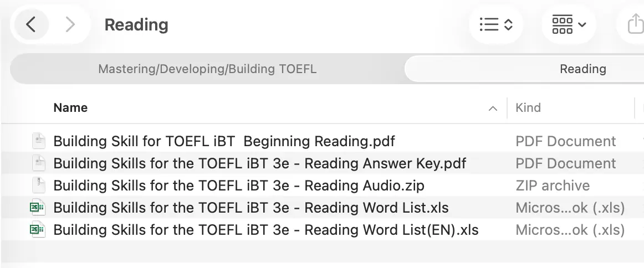Click the Reading window title
The height and width of the screenshot is (268, 644).
coord(136,24)
